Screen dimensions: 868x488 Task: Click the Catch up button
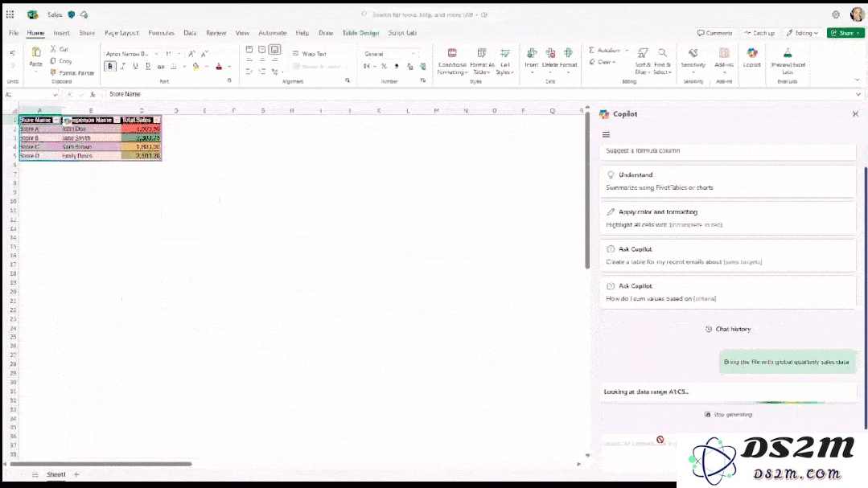759,33
